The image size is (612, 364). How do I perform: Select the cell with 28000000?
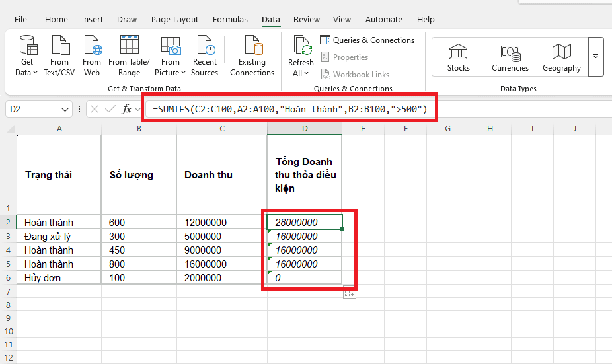tap(305, 223)
